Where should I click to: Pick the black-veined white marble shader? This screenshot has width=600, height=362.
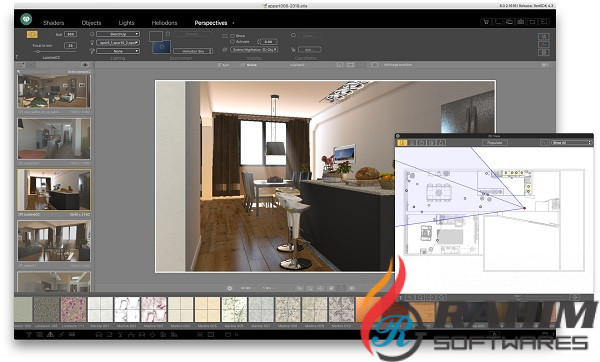point(127,310)
